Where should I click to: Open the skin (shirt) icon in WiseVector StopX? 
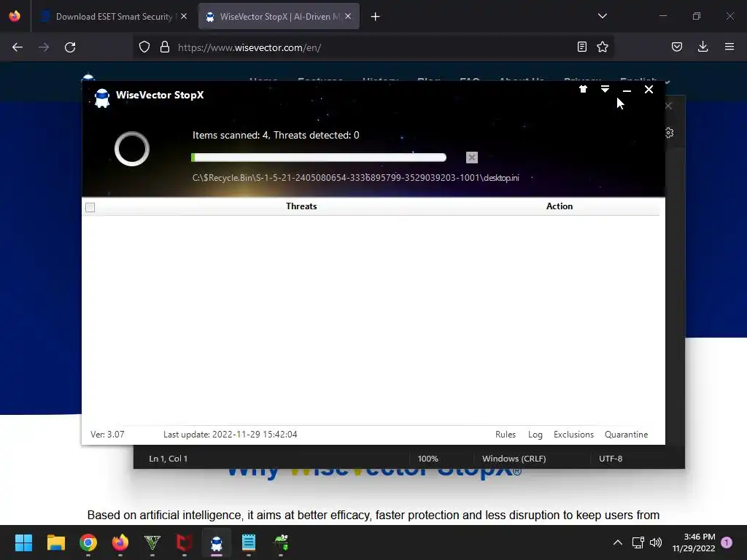click(x=583, y=89)
